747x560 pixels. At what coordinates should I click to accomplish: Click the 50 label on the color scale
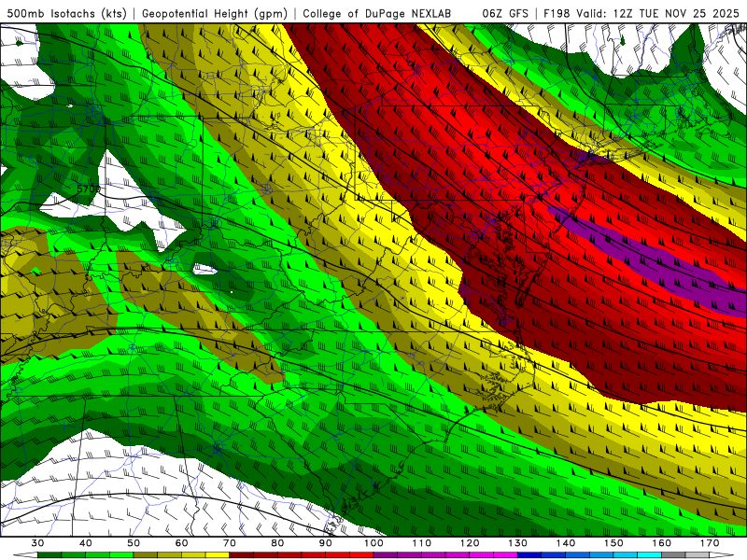pyautogui.click(x=134, y=543)
